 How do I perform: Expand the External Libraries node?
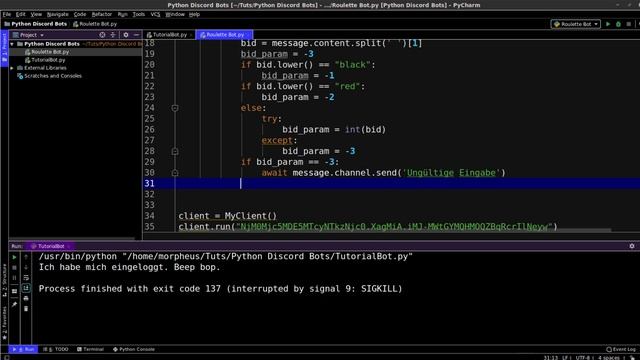coord(12,68)
